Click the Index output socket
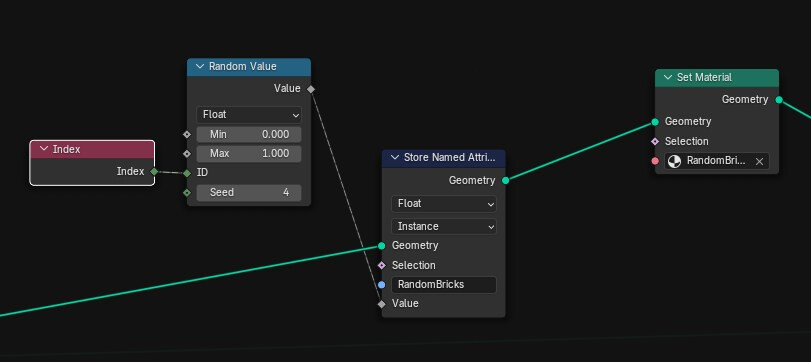Screen dimensions: 811x362 coord(154,172)
